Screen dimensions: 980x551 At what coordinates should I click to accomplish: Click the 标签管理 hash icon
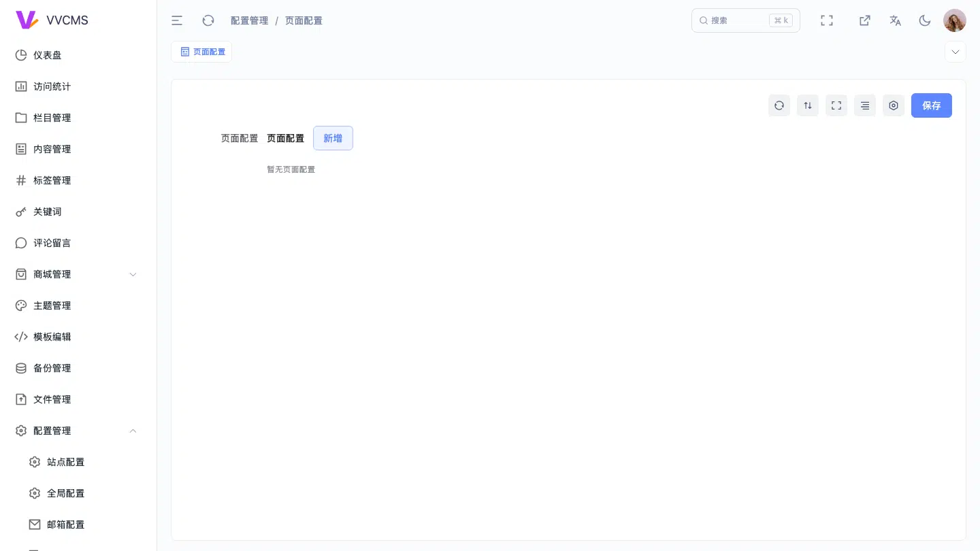tap(21, 180)
